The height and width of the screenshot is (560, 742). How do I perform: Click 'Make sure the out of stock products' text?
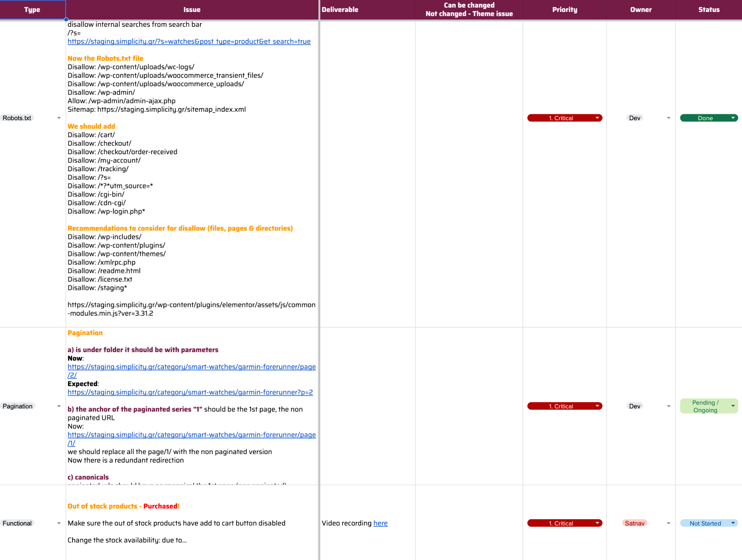click(x=176, y=523)
